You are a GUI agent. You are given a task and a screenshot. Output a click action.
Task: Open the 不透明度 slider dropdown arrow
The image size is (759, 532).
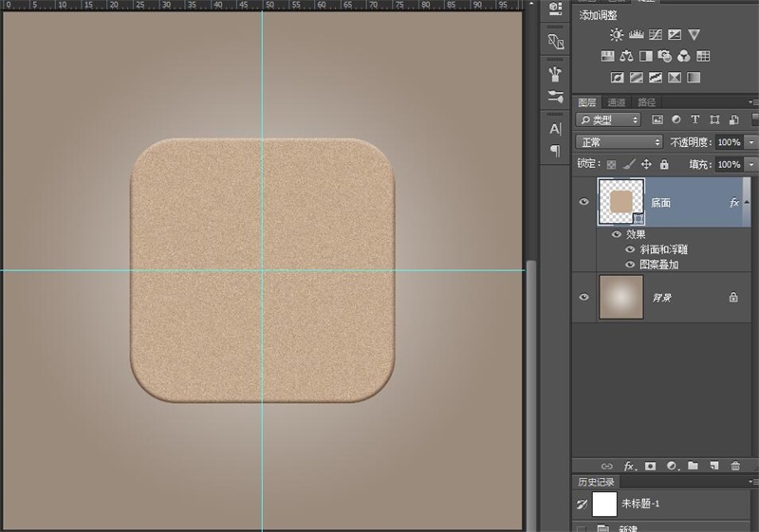click(x=751, y=142)
